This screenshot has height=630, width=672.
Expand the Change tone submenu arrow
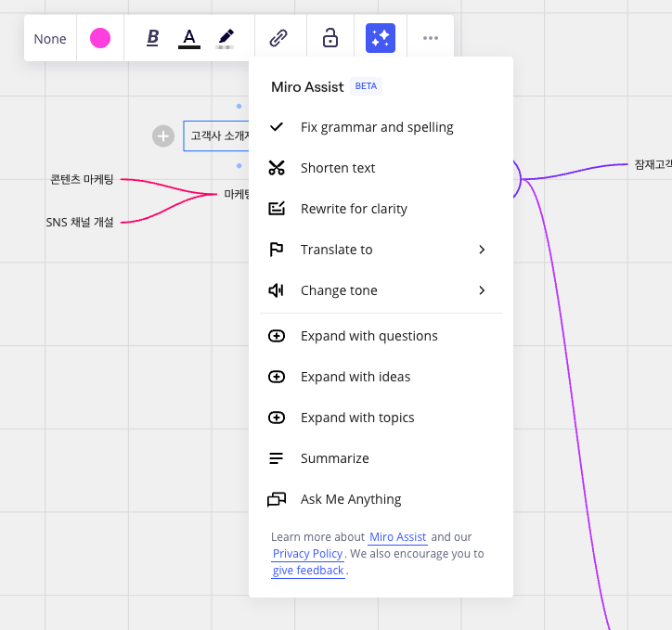click(482, 290)
